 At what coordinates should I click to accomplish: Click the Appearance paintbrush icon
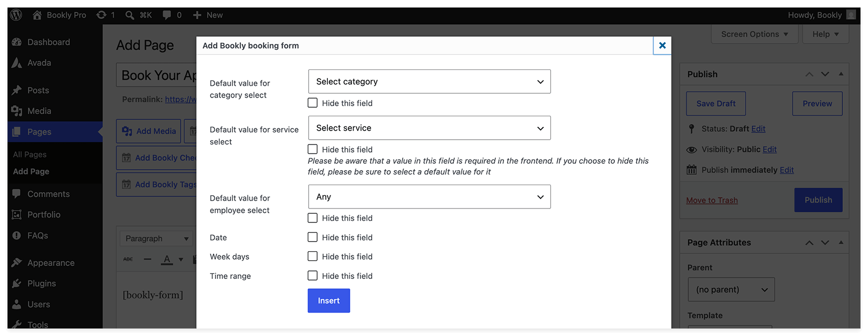click(17, 262)
